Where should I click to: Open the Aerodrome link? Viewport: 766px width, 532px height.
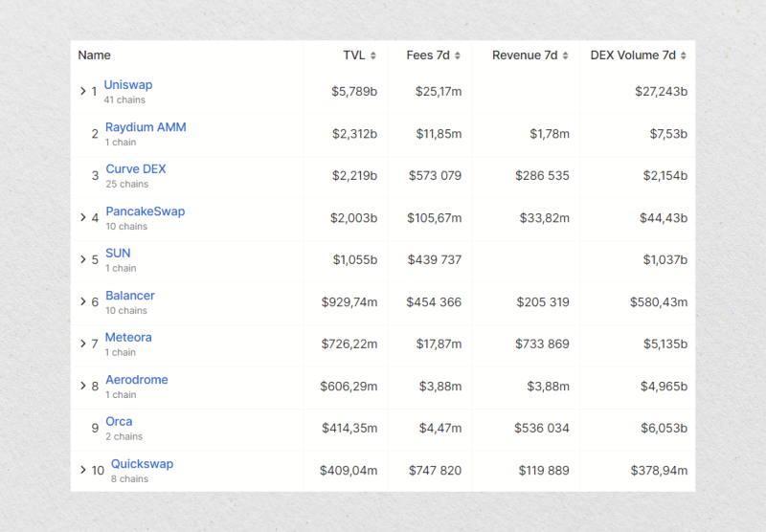137,379
